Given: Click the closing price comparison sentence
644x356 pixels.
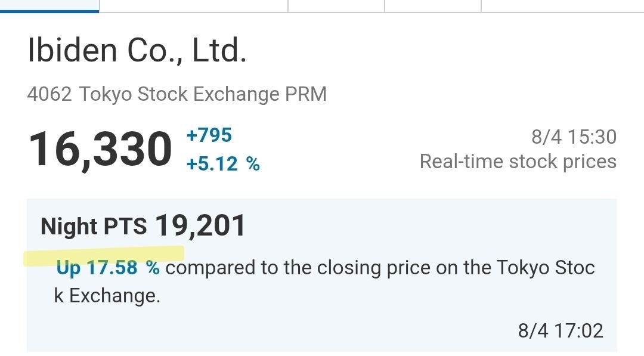Looking at the screenshot, I should (324, 281).
